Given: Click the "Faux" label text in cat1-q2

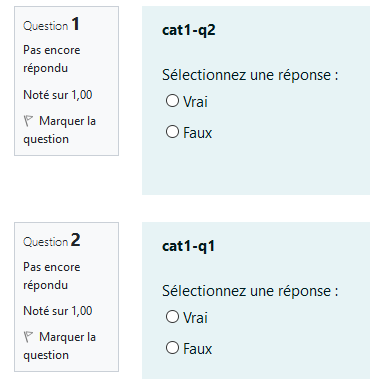Looking at the screenshot, I should tap(198, 133).
